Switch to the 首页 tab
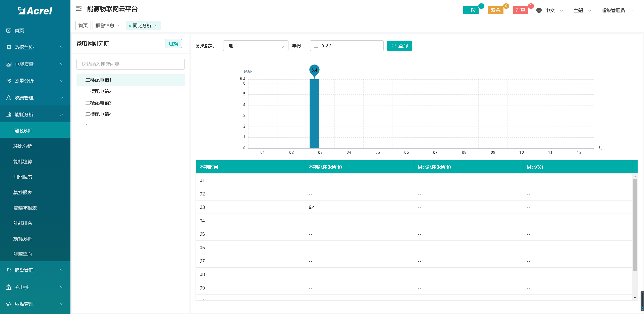This screenshot has height=314, width=644. click(x=83, y=26)
